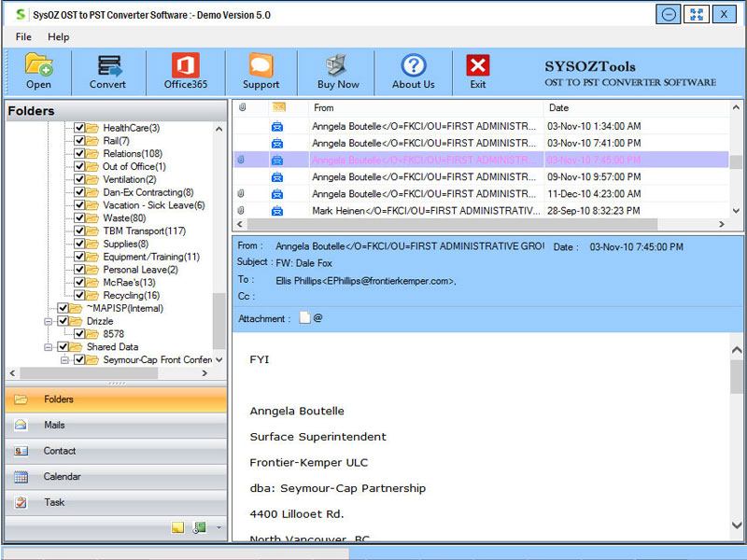Switch to the Folders navigation tab
This screenshot has height=560, width=747.
coord(116,399)
